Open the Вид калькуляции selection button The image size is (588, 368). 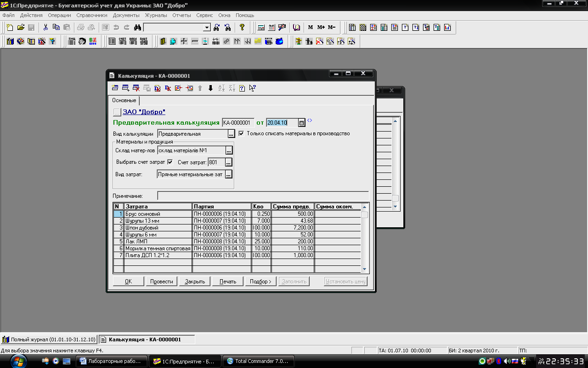[x=232, y=134]
